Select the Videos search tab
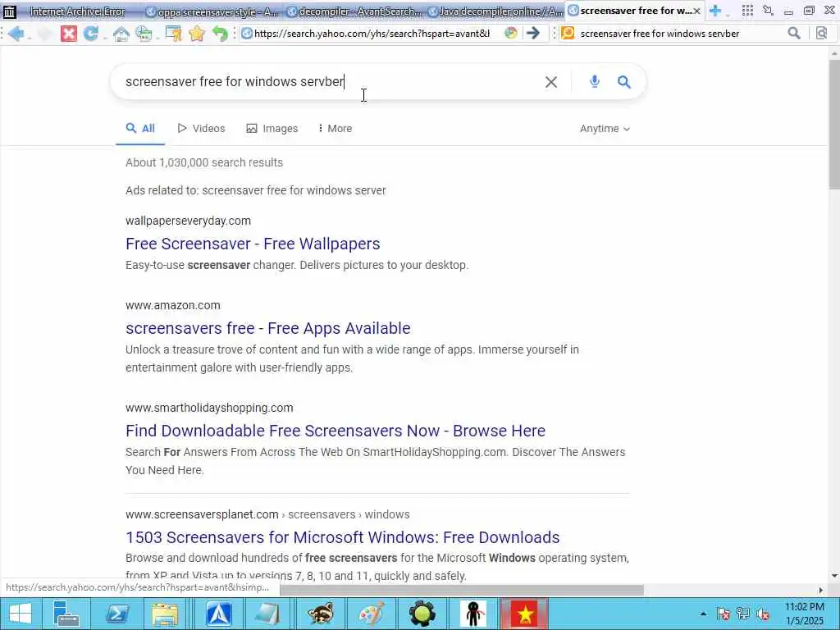 coord(202,129)
